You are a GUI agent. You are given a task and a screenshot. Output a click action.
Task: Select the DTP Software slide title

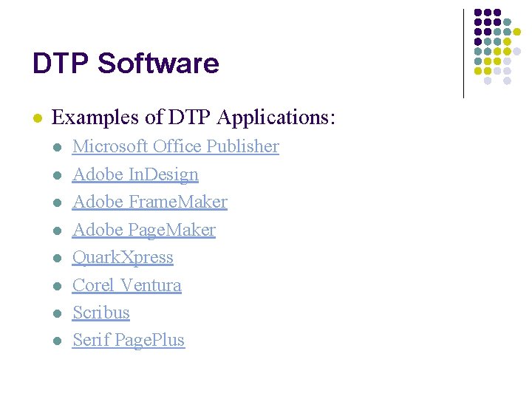tap(126, 63)
